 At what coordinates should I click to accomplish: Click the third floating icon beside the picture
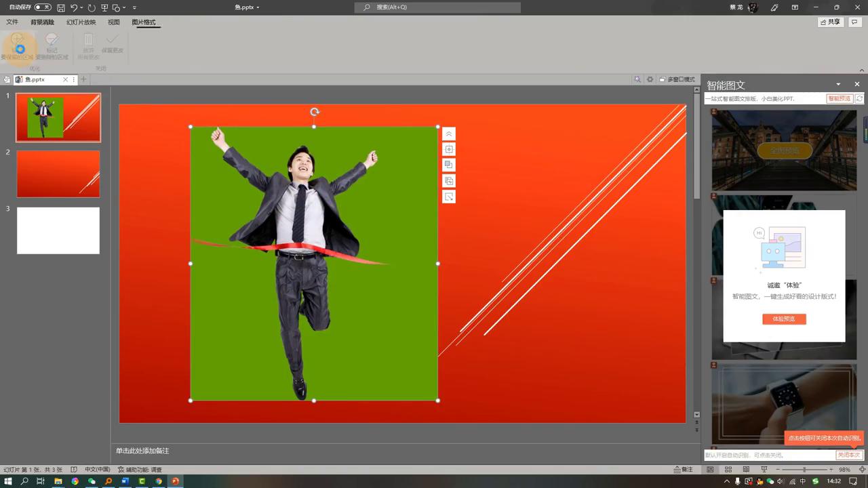(x=448, y=165)
